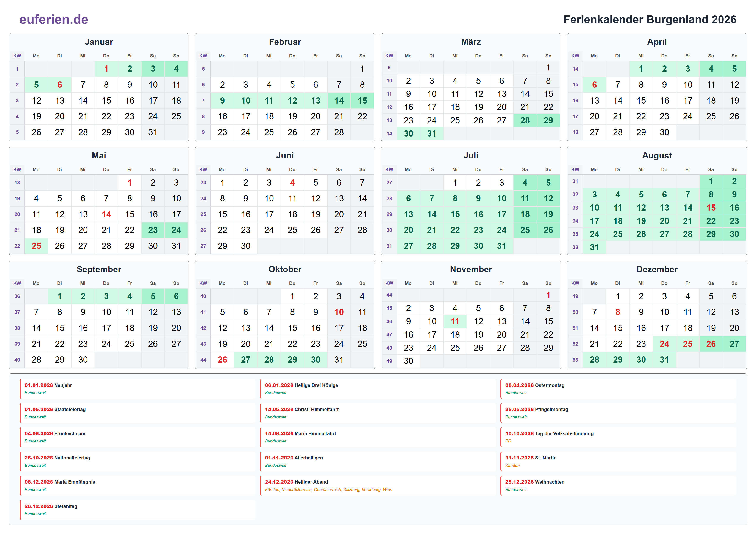Click June 4 Fronleichnam date
The image size is (756, 534).
[292, 183]
